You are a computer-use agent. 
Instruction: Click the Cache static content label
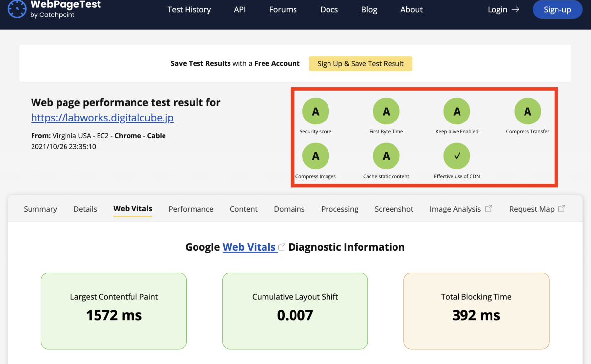[386, 176]
